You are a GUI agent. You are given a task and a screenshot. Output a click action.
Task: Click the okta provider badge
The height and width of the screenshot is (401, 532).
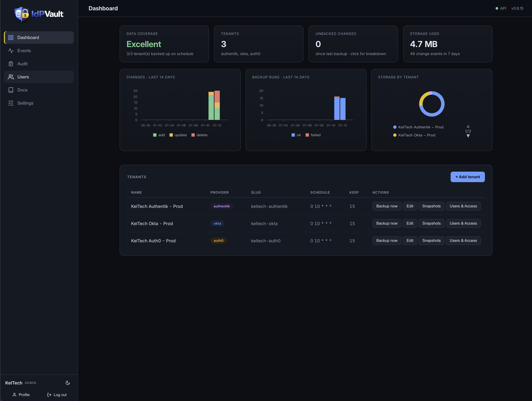[217, 223]
